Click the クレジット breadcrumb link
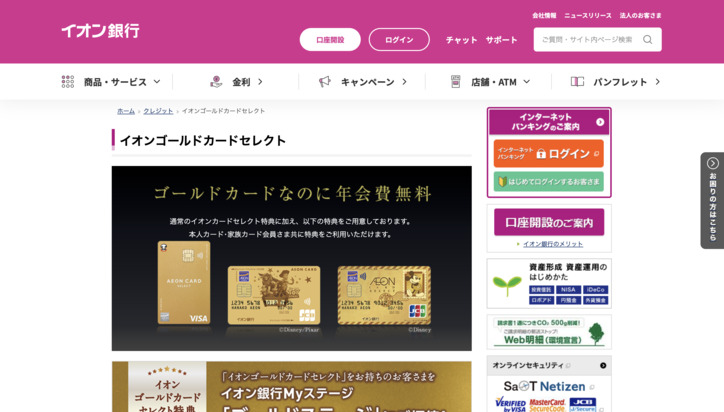This screenshot has height=412, width=724. [158, 111]
